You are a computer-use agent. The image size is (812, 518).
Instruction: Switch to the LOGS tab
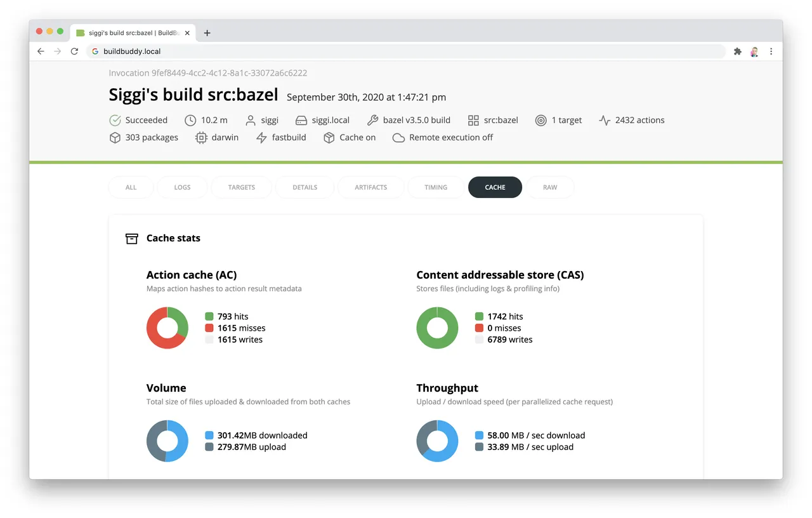[x=182, y=187]
